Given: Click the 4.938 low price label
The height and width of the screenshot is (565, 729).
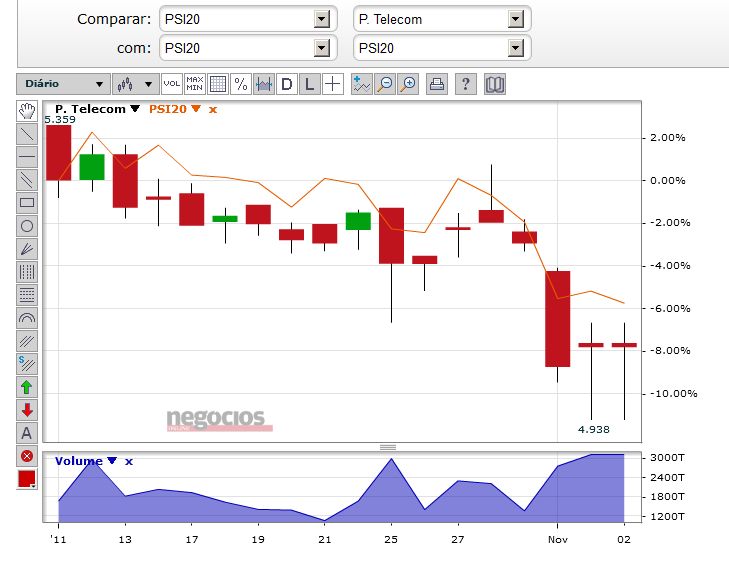Looking at the screenshot, I should click(593, 430).
